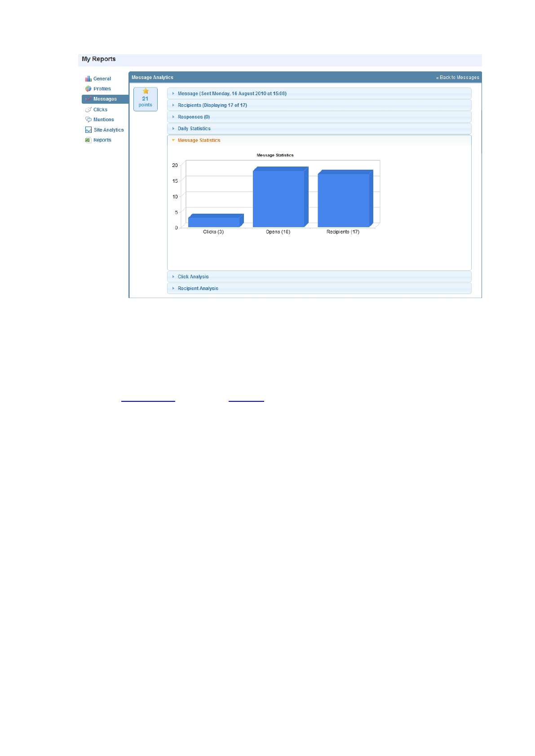The image size is (535, 756).
Task: Go Back to Messages link
Action: point(458,78)
